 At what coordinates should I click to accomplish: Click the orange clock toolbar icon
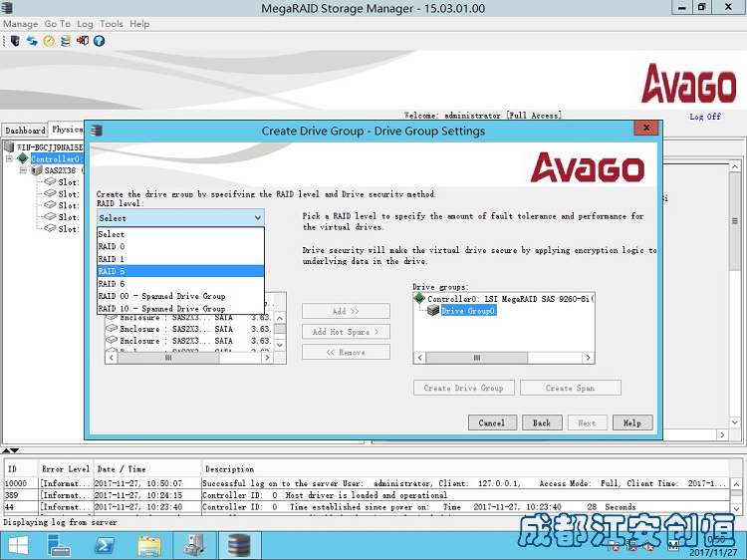(49, 41)
